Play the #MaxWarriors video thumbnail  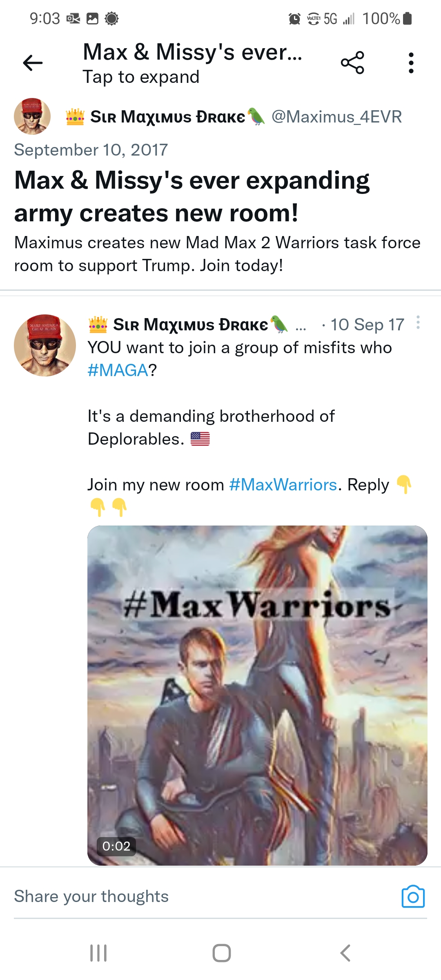click(x=257, y=694)
